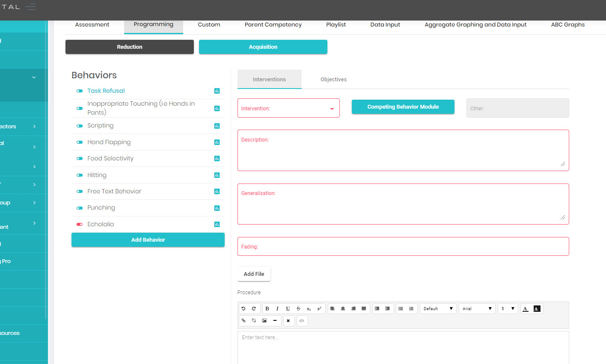Switch to the Objectives tab

(333, 80)
